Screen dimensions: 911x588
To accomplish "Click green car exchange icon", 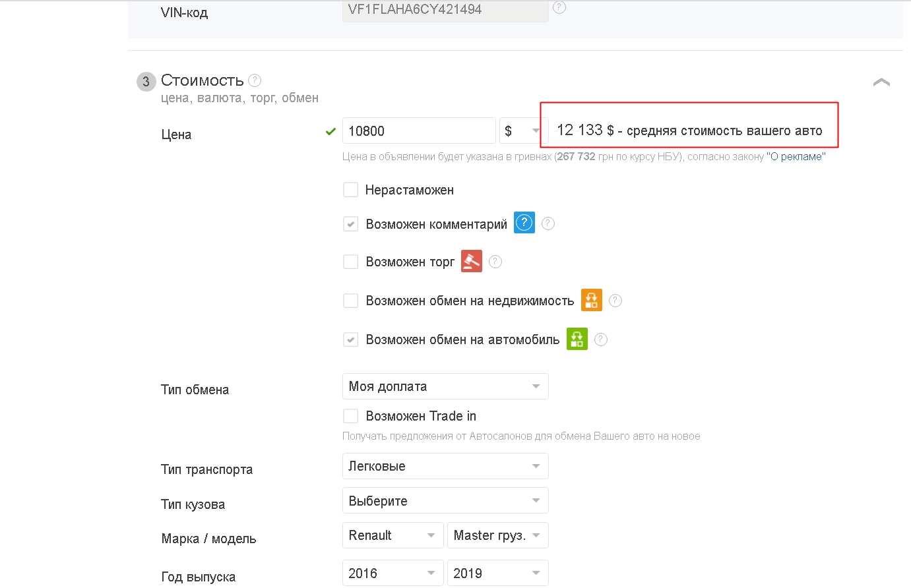I will (x=577, y=339).
